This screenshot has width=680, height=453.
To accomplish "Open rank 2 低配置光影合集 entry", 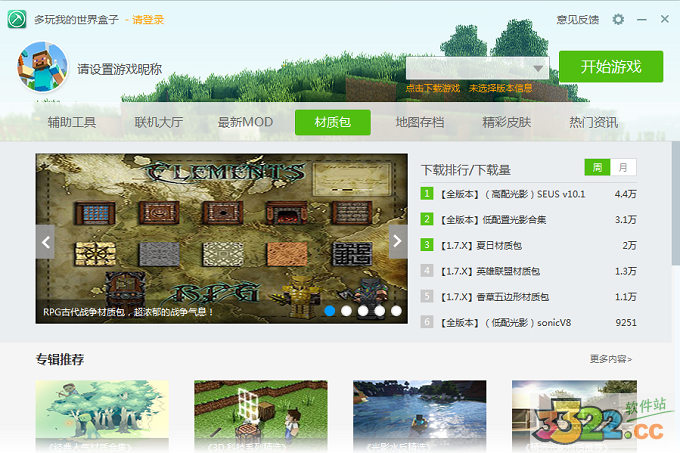I will click(x=529, y=219).
